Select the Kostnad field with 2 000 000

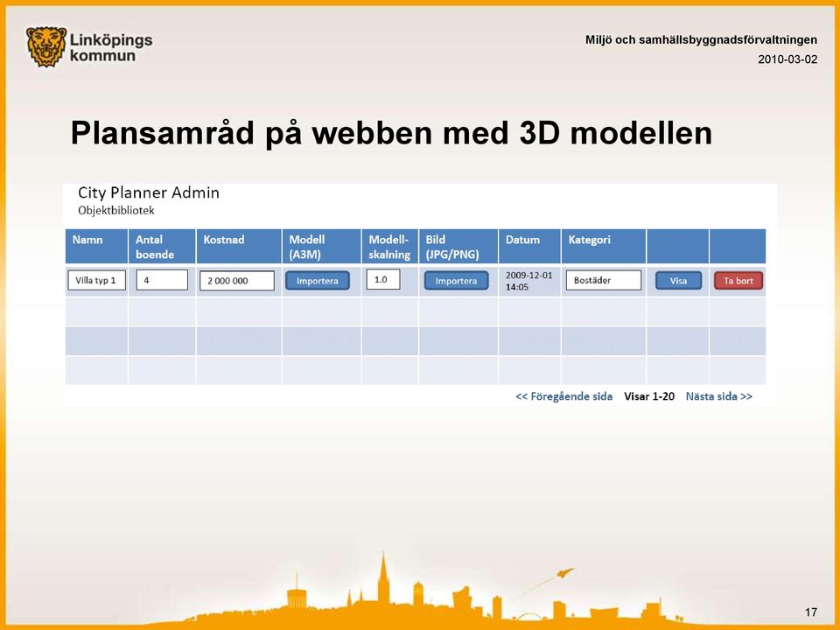(237, 280)
